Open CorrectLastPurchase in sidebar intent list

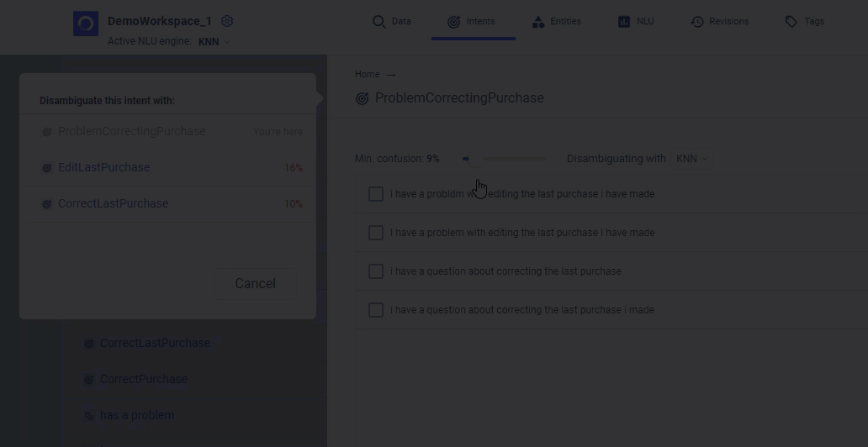click(x=155, y=343)
